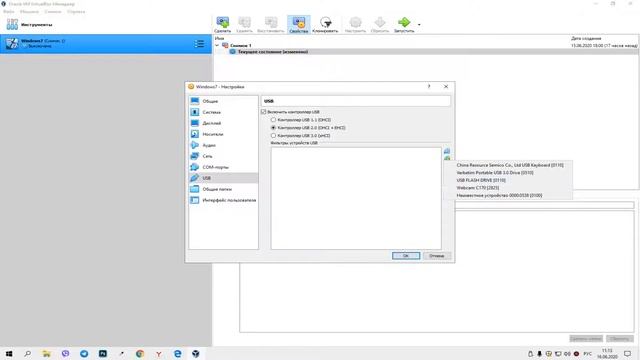The width and height of the screenshot is (640, 360).
Task: Open the Запустить dropdown arrow
Action: click(x=419, y=24)
